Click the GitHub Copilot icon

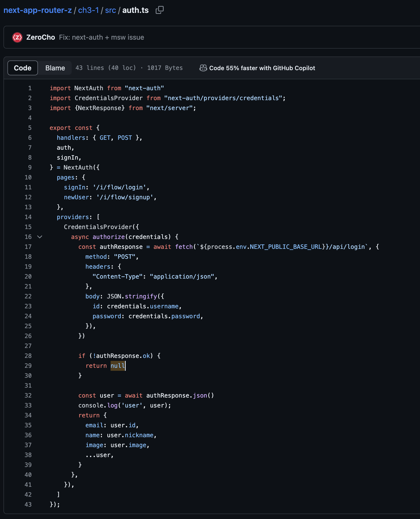pos(203,68)
